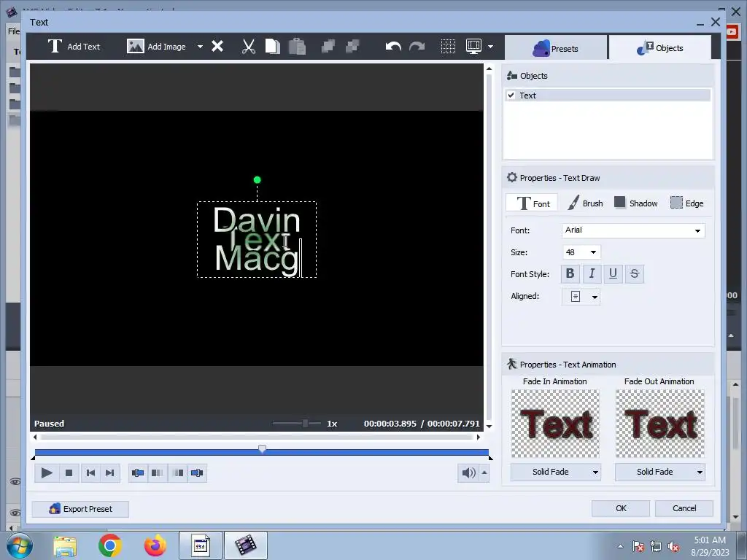Viewport: 747px width, 560px height.
Task: Launch Firefox from the taskbar
Action: [155, 545]
